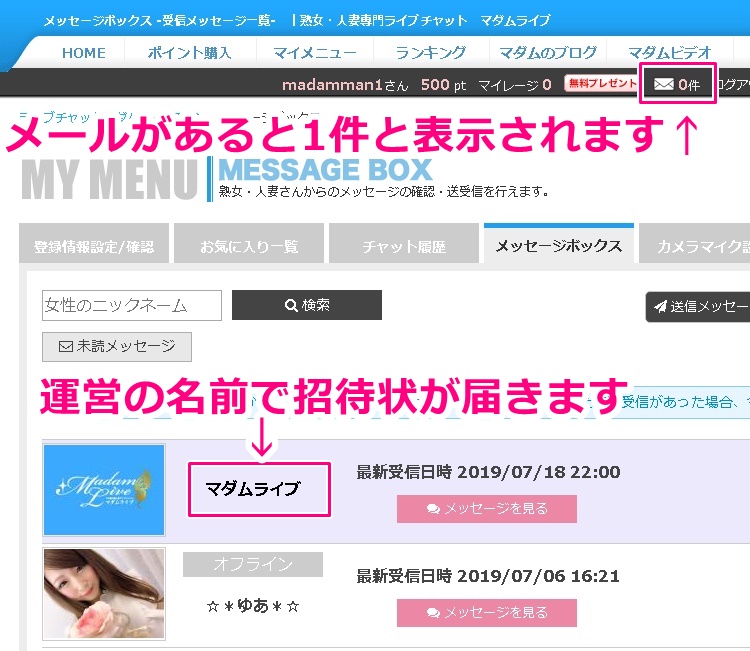Visit マダムのブログ
The width and height of the screenshot is (750, 651).
tap(548, 53)
